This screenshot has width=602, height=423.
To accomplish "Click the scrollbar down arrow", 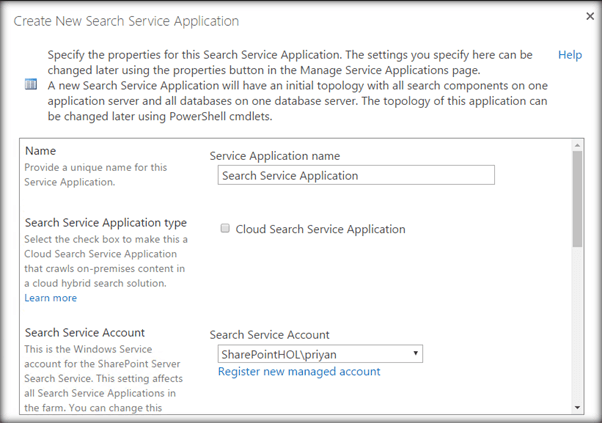I will pyautogui.click(x=577, y=407).
